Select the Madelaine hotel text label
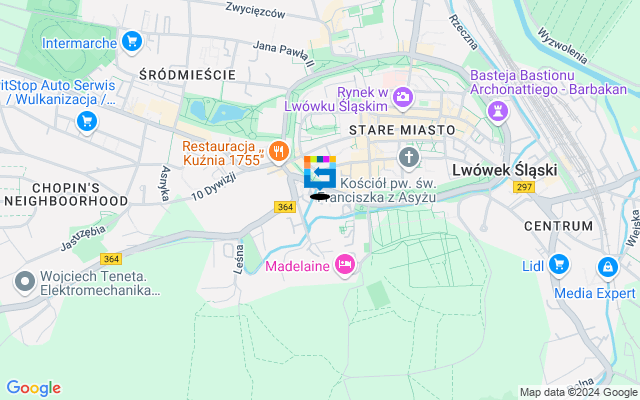 (297, 266)
